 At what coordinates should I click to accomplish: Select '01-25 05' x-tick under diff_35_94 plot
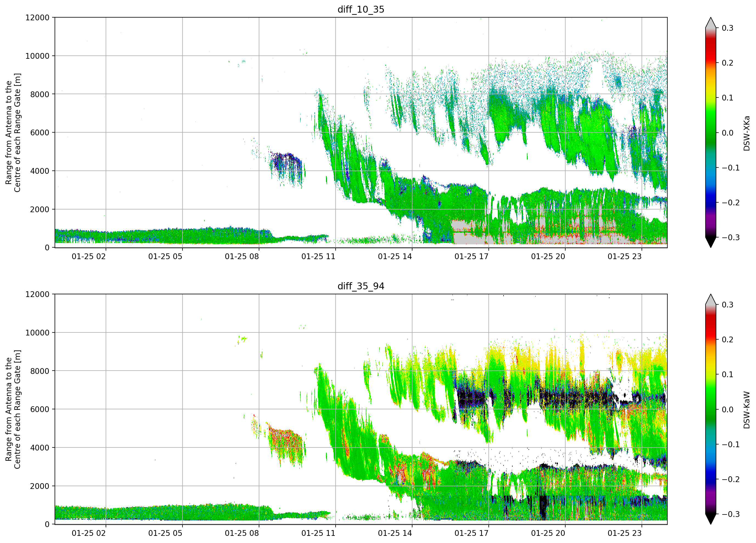pos(165,533)
